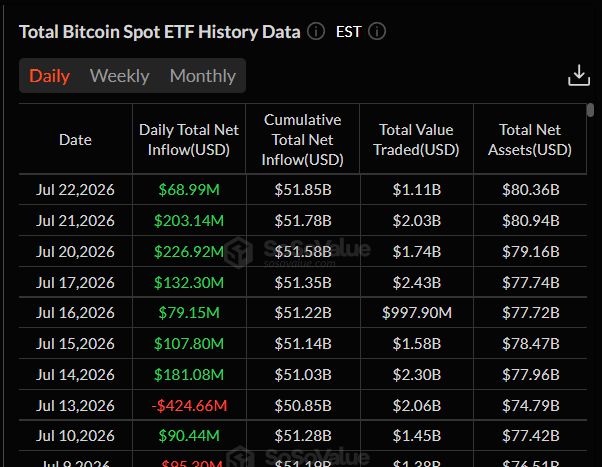The width and height of the screenshot is (602, 467).
Task: Click the $226.92M inflow on Jul 20
Action: point(189,252)
